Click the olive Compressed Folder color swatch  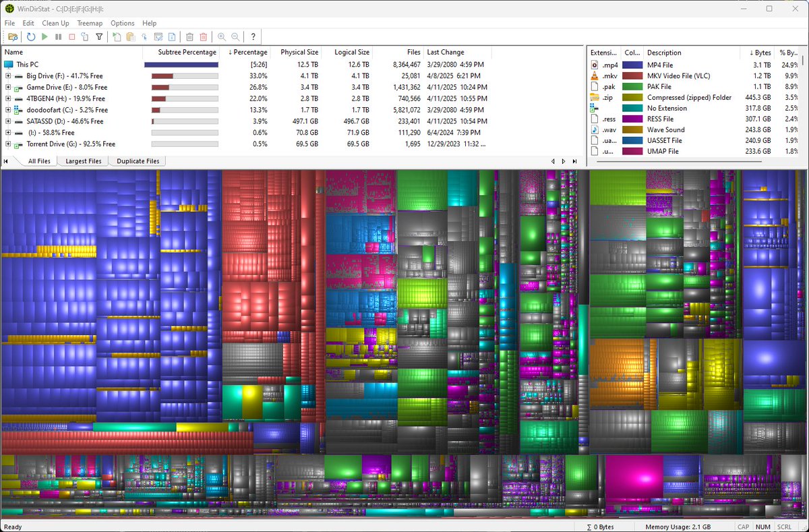tap(632, 97)
